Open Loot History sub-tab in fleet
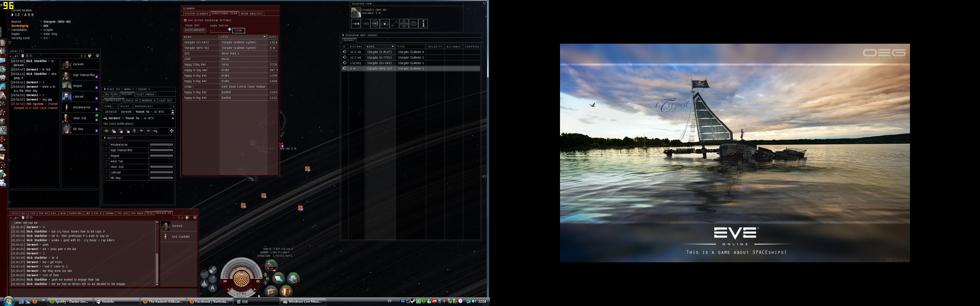The height and width of the screenshot is (306, 980). coord(165,100)
